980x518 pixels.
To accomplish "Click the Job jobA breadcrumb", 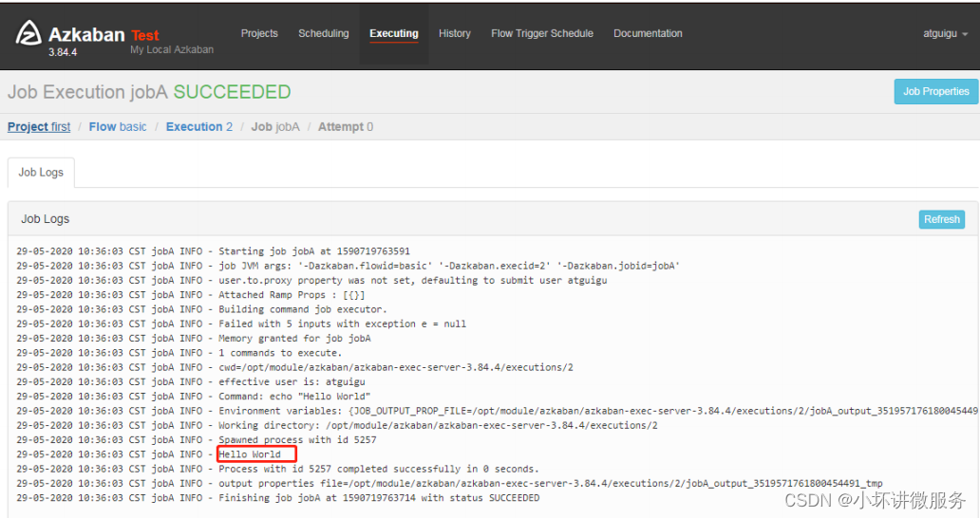I will (275, 127).
